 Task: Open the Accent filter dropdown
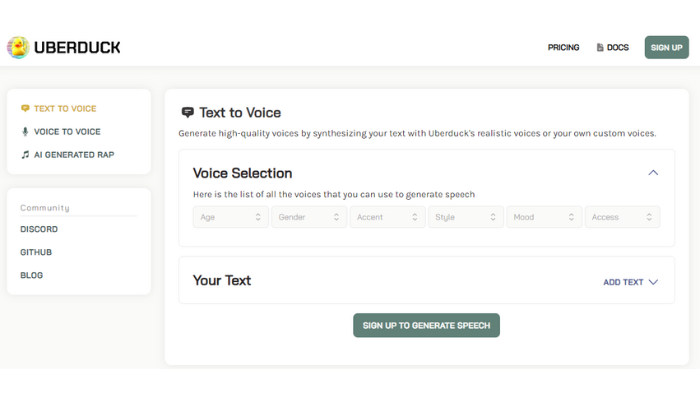tap(388, 217)
